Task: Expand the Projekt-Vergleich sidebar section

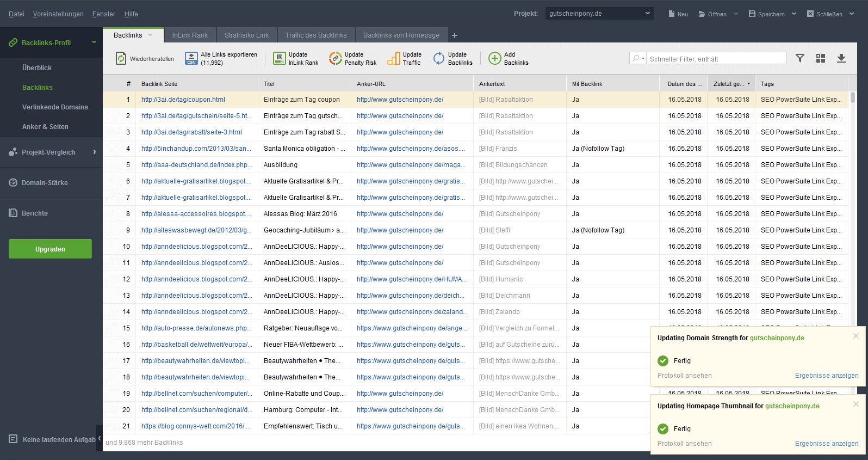Action: coord(95,152)
